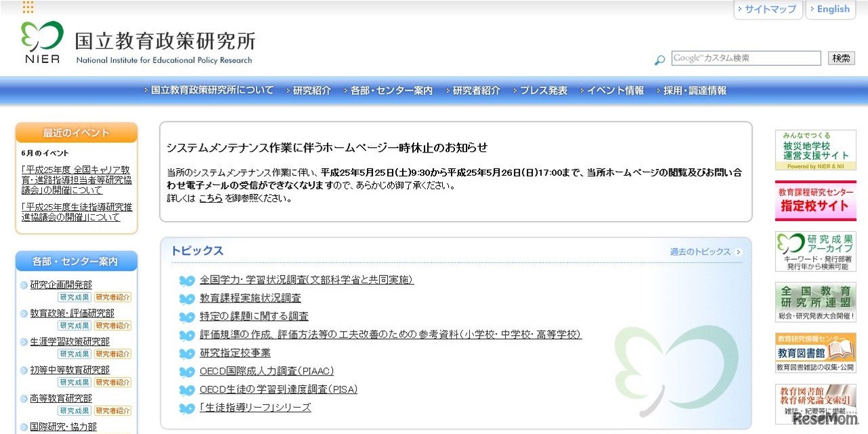This screenshot has width=868, height=434.
Task: Click 研究成果 badge under 初等中等教育研究部
Action: point(74,382)
